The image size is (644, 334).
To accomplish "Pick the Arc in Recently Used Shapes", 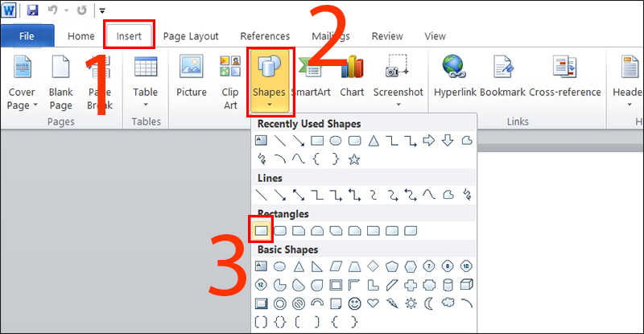I will click(x=280, y=159).
